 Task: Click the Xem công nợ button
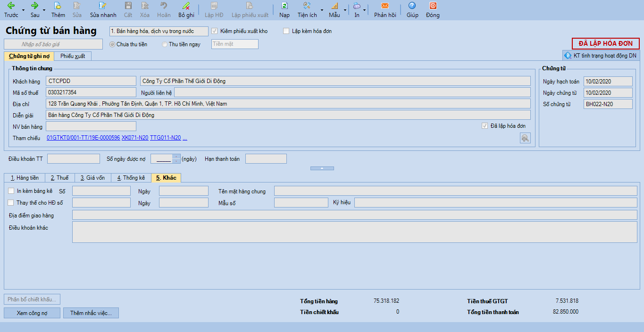(32, 313)
